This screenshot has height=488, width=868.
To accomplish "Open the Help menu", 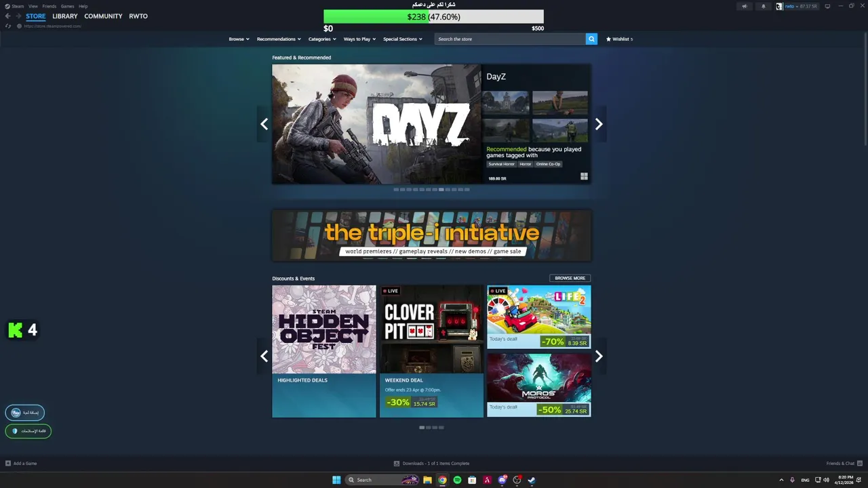I will [83, 6].
